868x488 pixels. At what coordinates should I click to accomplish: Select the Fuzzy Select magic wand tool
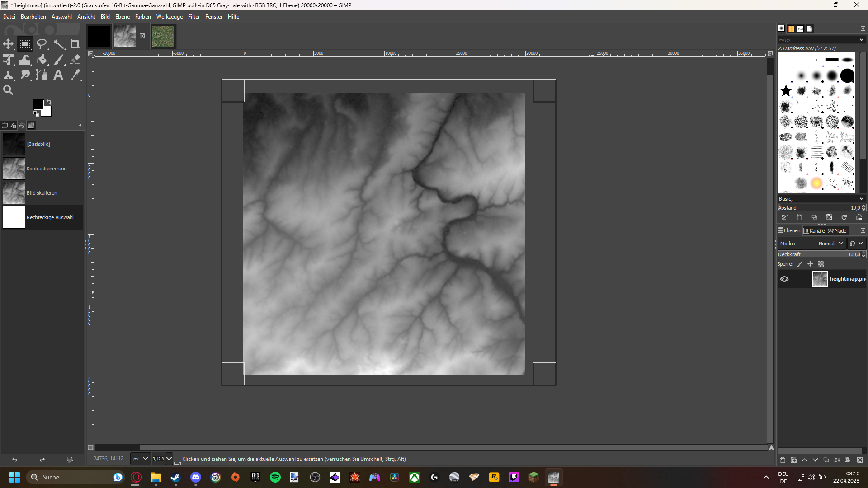coord(59,44)
